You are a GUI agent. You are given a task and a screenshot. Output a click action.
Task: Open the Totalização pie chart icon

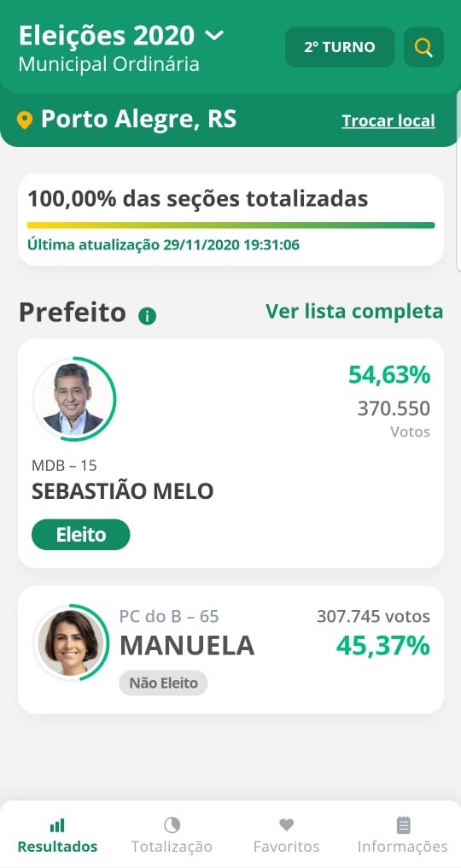click(x=172, y=825)
